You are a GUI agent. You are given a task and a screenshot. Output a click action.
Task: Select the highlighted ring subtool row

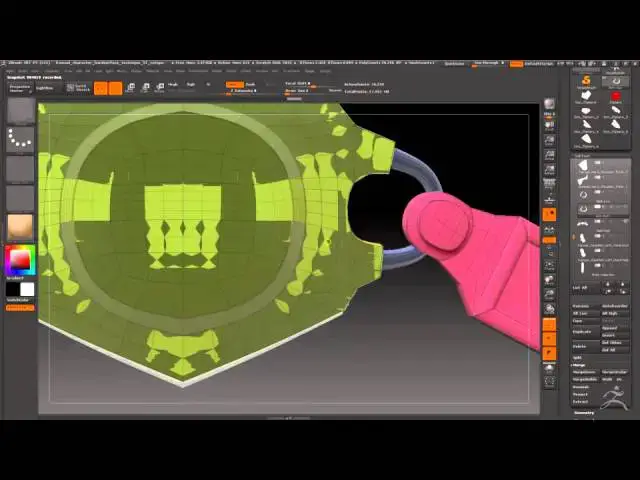click(601, 209)
